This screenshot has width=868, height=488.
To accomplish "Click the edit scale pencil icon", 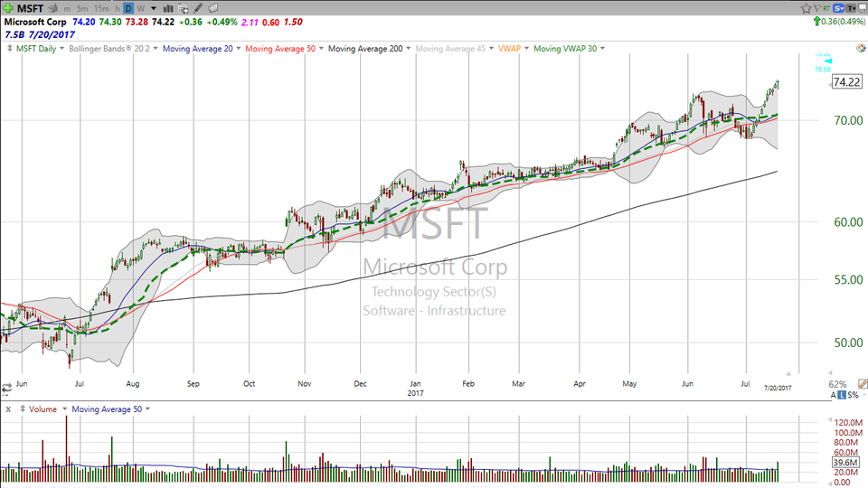I will click(x=863, y=383).
